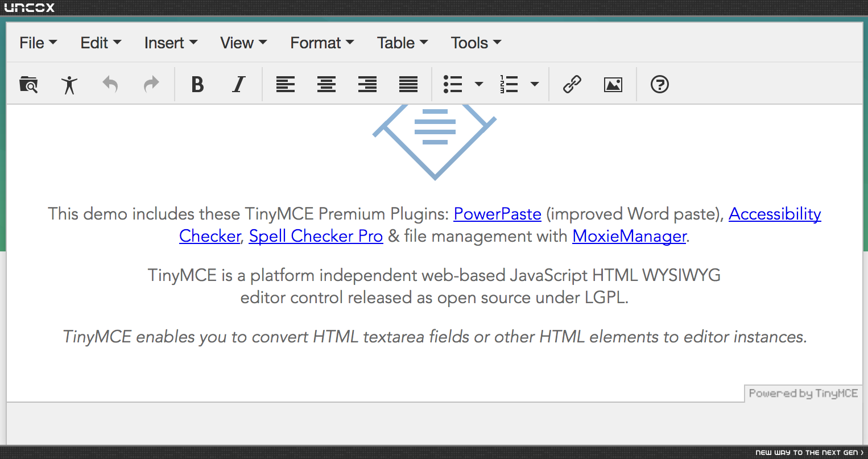Open the View menu

(243, 43)
